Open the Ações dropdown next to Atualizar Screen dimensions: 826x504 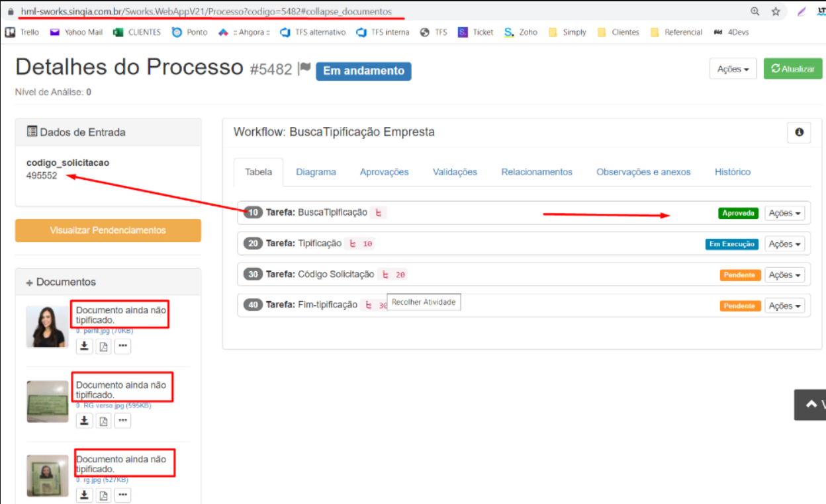click(733, 69)
